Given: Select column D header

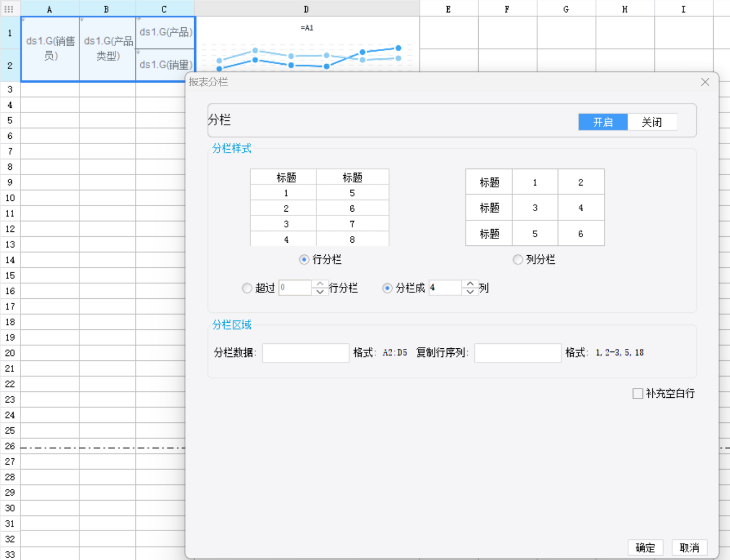Looking at the screenshot, I should pyautogui.click(x=307, y=9).
